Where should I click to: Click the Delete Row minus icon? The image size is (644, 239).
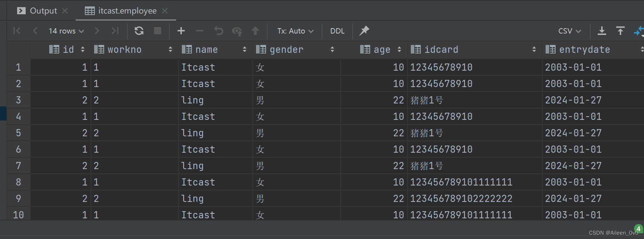(x=200, y=31)
